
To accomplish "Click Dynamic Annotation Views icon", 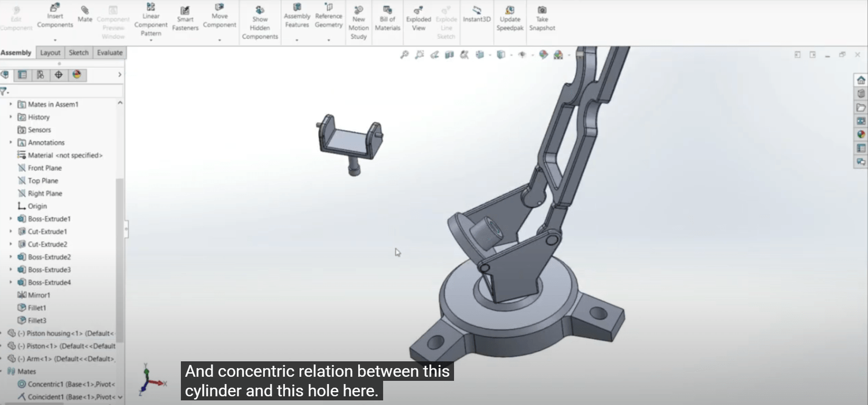I will (x=464, y=54).
